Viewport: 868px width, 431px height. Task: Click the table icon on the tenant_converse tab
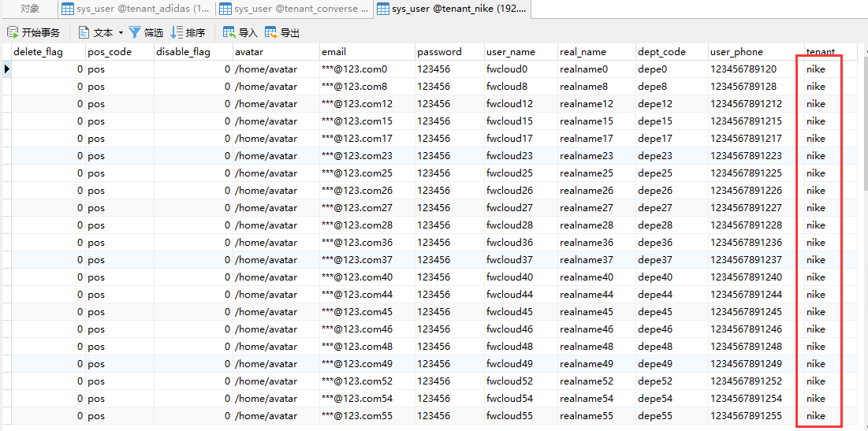pos(225,9)
